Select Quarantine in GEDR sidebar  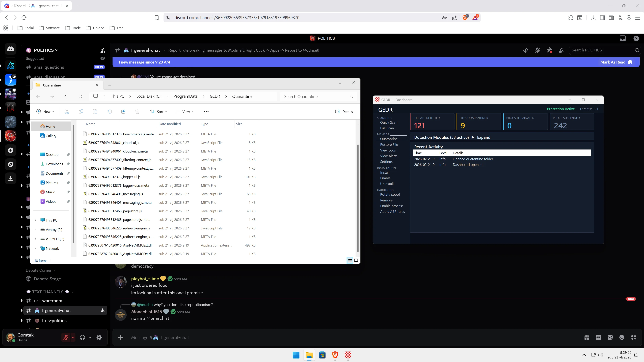tap(389, 139)
